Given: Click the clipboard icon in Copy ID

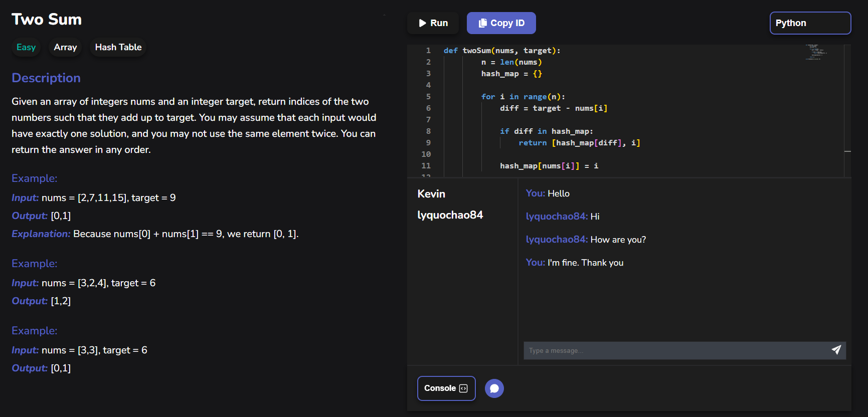Looking at the screenshot, I should [x=482, y=23].
